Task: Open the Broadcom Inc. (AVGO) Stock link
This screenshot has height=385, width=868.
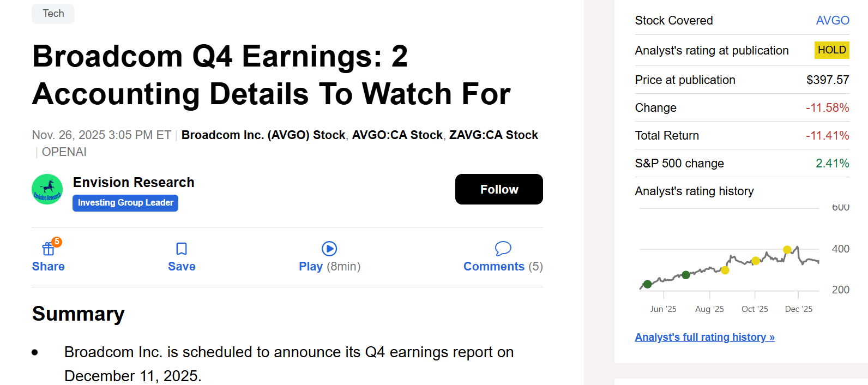Action: click(x=263, y=135)
